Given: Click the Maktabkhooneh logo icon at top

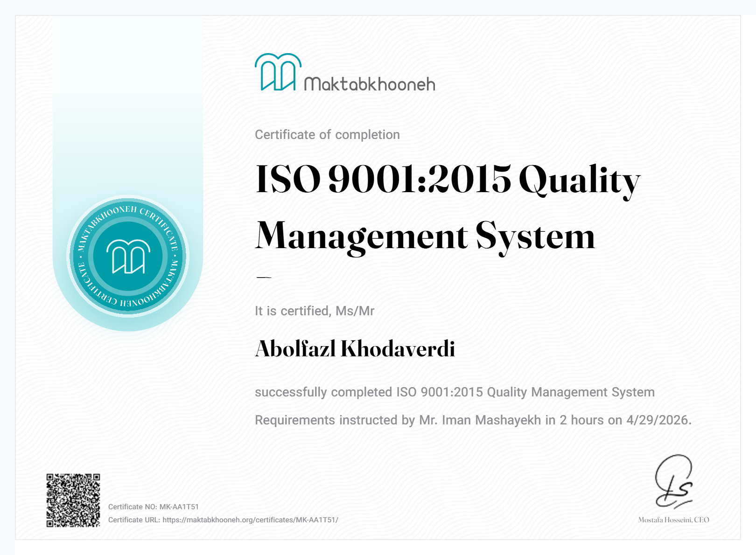Looking at the screenshot, I should (278, 72).
